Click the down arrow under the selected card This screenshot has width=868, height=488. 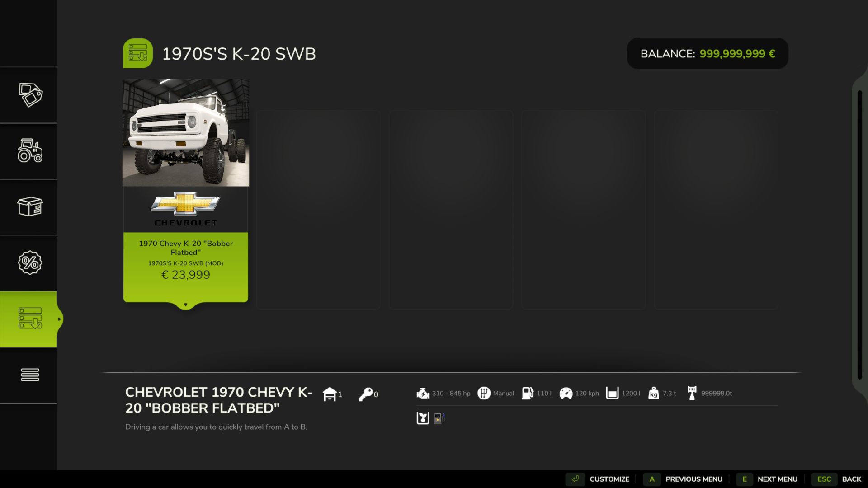[185, 305]
